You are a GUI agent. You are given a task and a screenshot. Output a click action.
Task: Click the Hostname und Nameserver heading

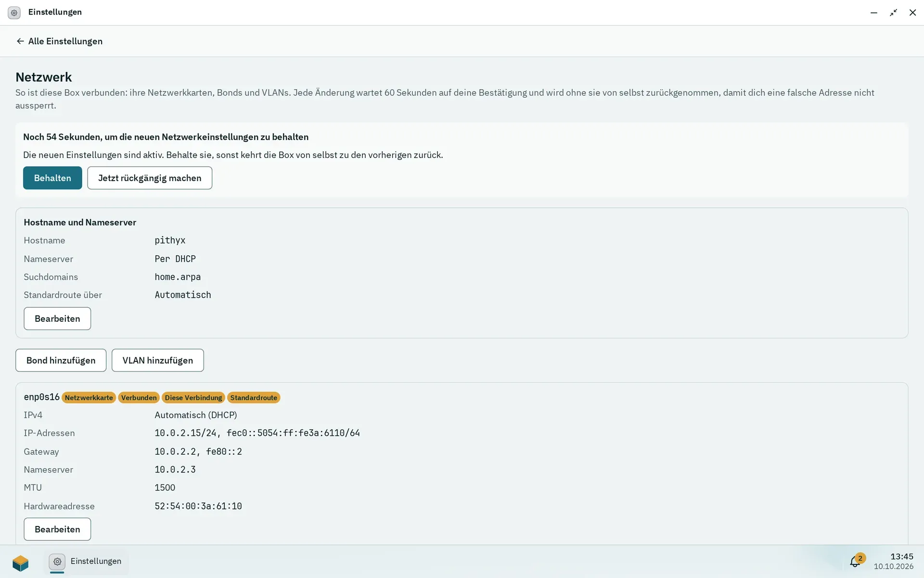(x=80, y=223)
